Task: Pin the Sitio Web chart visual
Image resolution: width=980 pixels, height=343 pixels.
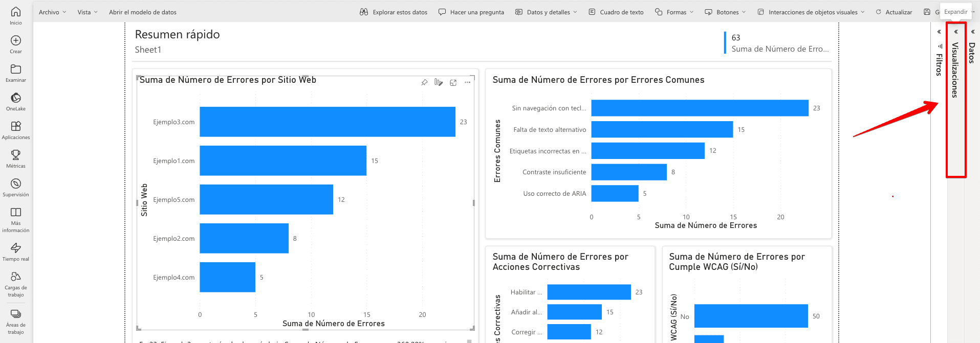Action: pyautogui.click(x=424, y=82)
